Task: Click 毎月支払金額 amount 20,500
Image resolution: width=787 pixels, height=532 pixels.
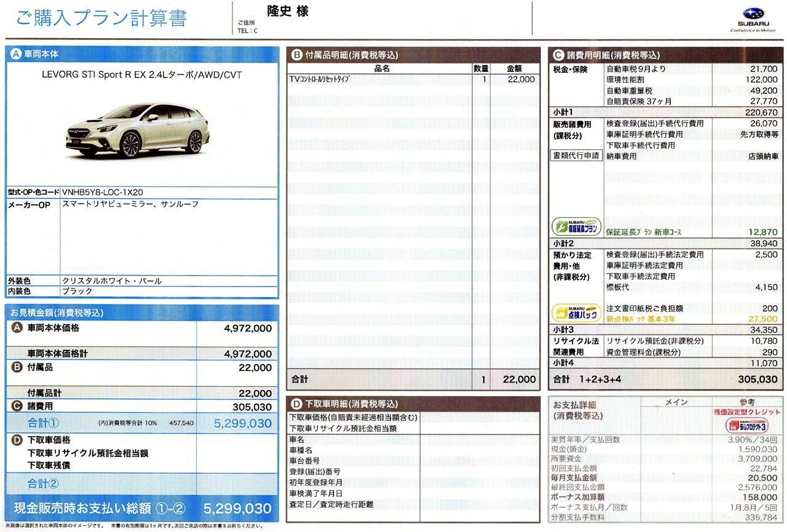Action: [763, 477]
